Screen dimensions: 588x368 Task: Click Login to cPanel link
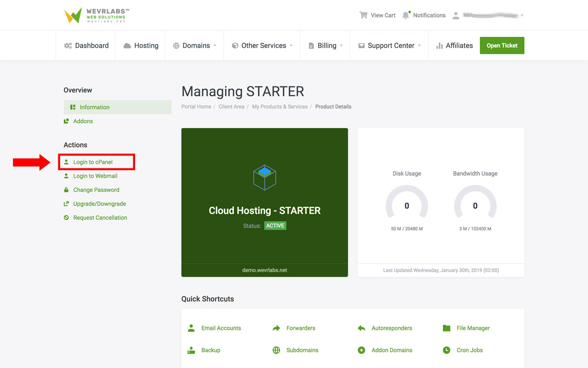pos(93,162)
